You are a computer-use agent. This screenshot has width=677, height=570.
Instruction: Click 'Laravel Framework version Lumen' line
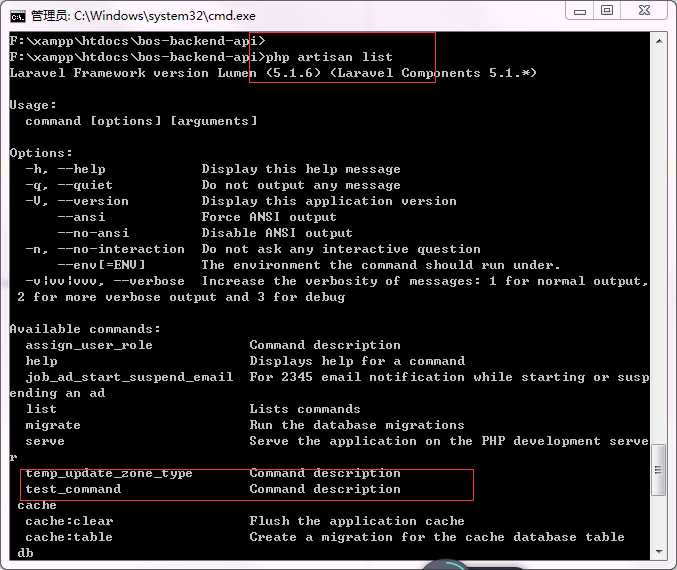pos(273,73)
